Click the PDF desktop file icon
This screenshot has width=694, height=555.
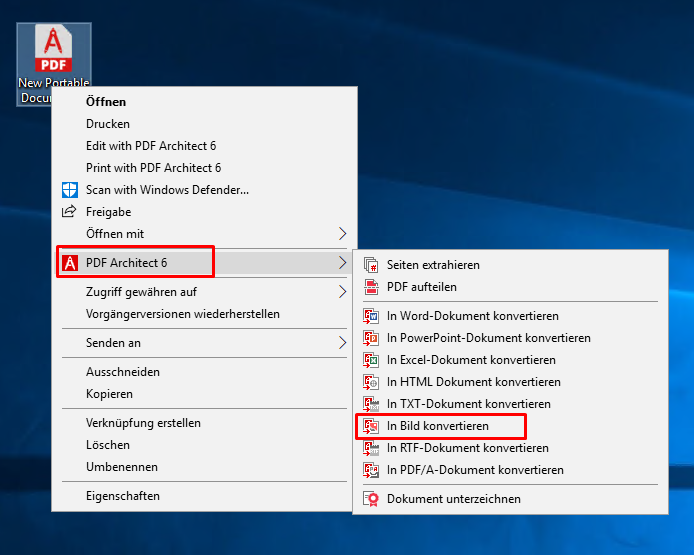[x=54, y=48]
